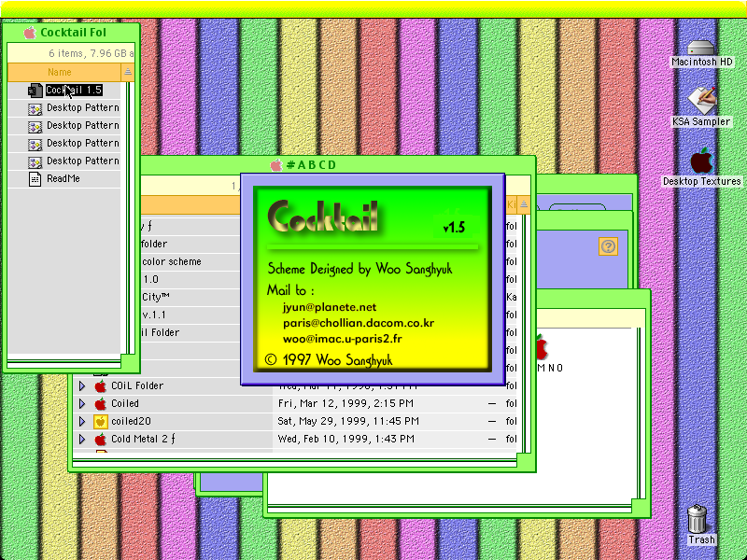The image size is (747, 560).
Task: Click woo@imac.u-paris2.fr in the splash
Action: pos(342,339)
